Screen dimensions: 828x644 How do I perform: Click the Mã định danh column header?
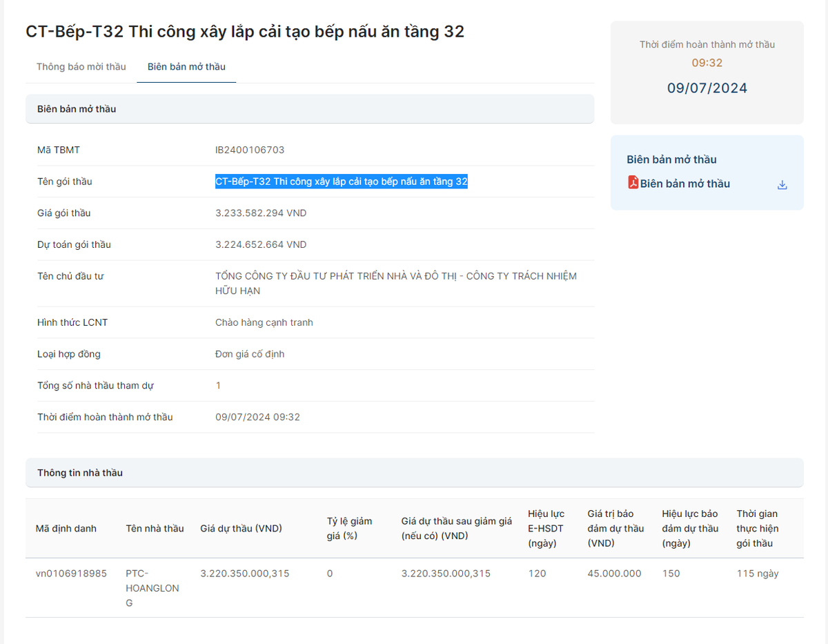tap(66, 529)
